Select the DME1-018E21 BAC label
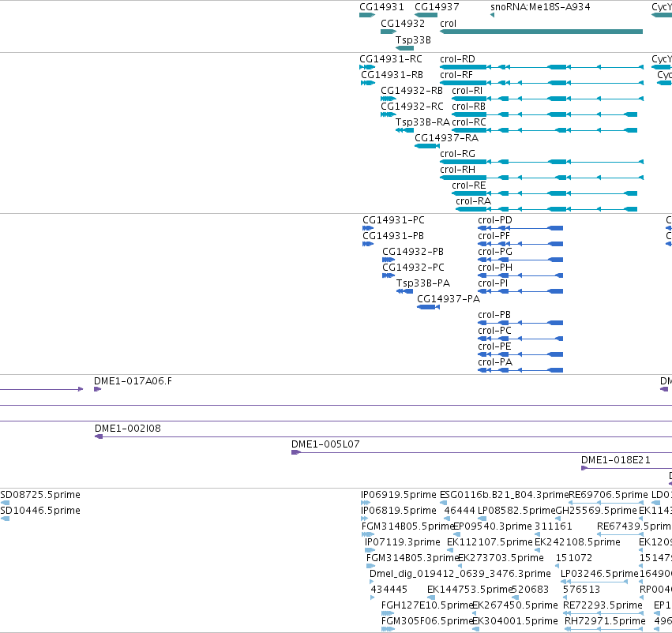Screen dimensions: 672x633 pyautogui.click(x=615, y=460)
